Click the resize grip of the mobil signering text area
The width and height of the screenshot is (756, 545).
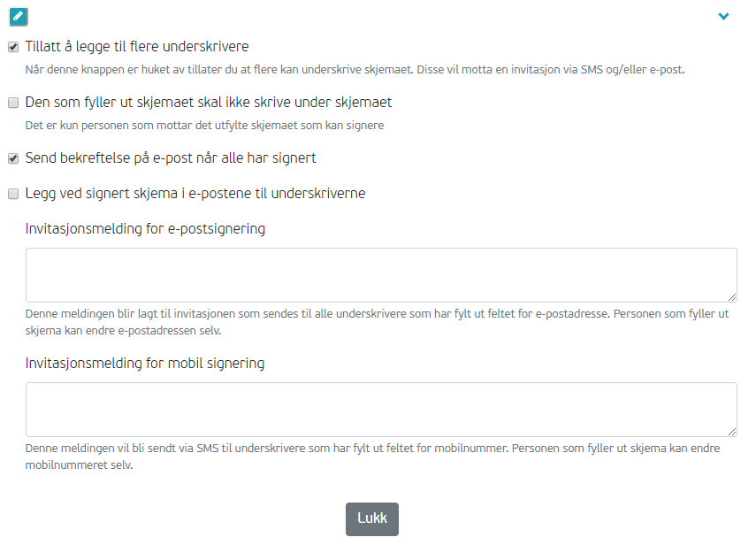pos(732,432)
